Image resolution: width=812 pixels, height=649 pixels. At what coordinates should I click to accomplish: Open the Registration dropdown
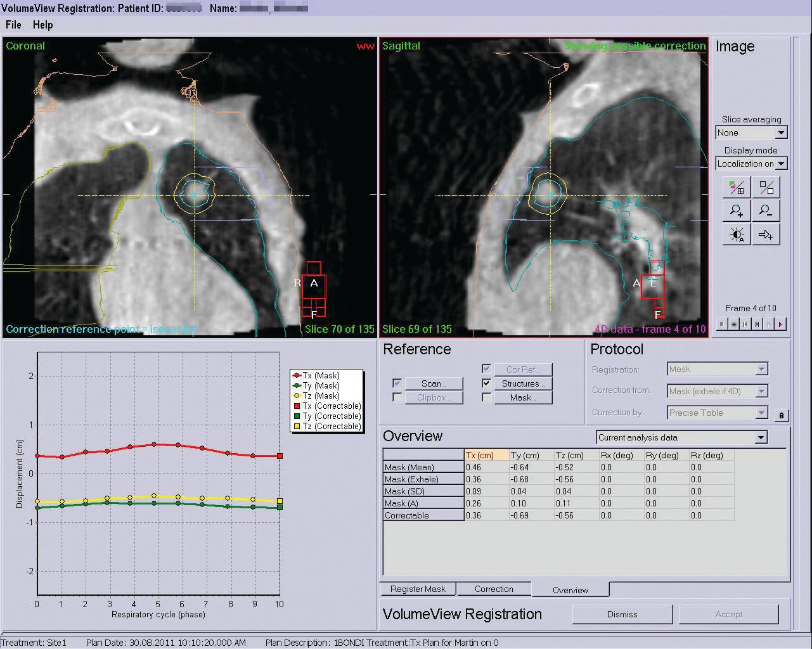coord(762,369)
